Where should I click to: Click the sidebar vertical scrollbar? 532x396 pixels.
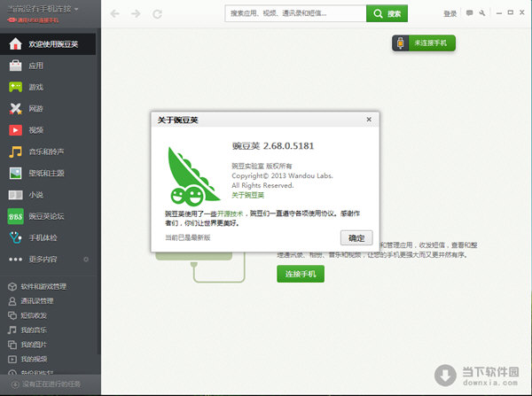click(x=98, y=191)
